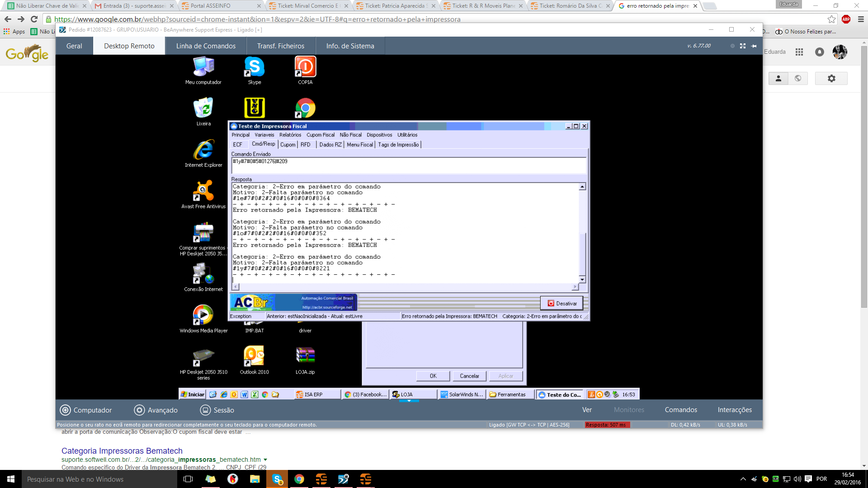
Task: Open the Lixeira recycle bin icon
Action: point(203,112)
